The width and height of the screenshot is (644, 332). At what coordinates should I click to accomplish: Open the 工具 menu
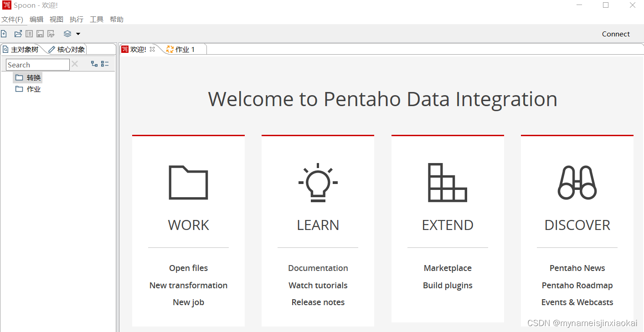[97, 20]
